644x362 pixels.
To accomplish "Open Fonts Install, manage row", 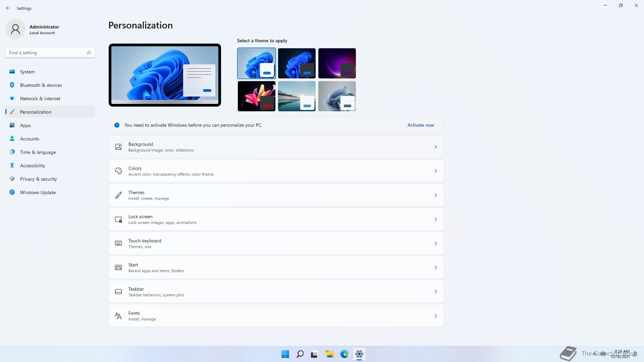I will pyautogui.click(x=276, y=316).
